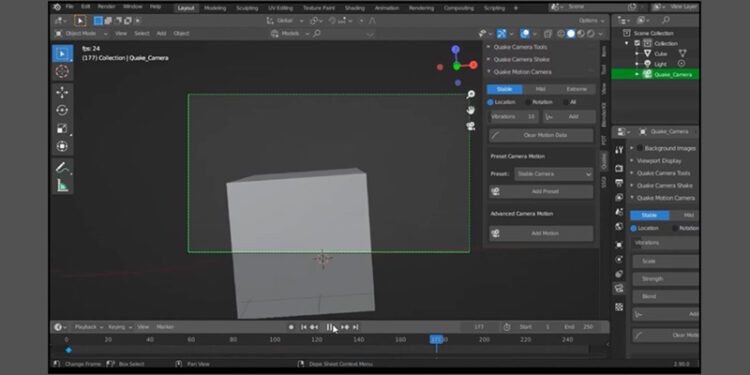This screenshot has width=750, height=375.
Task: Click the Vibrations value field in sidebar
Action: point(514,117)
